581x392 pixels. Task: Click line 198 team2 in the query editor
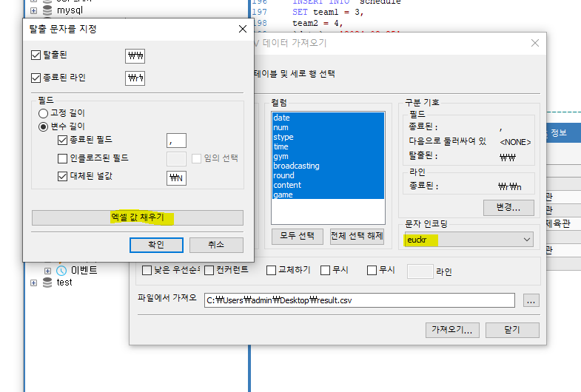(x=318, y=24)
